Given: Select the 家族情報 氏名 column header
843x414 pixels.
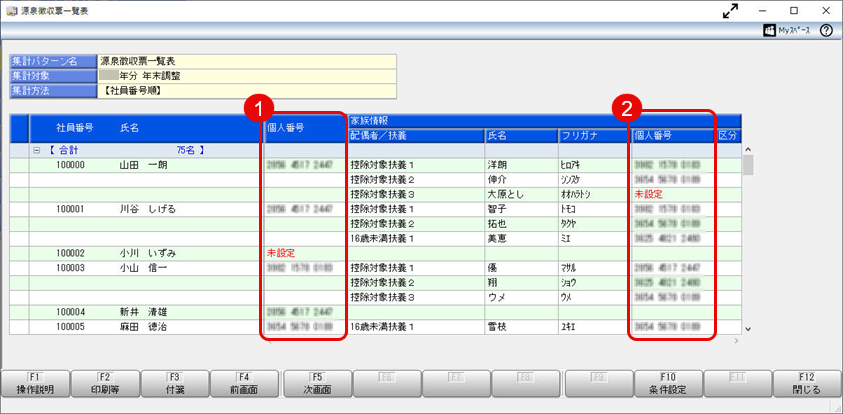Looking at the screenshot, I should 520,135.
